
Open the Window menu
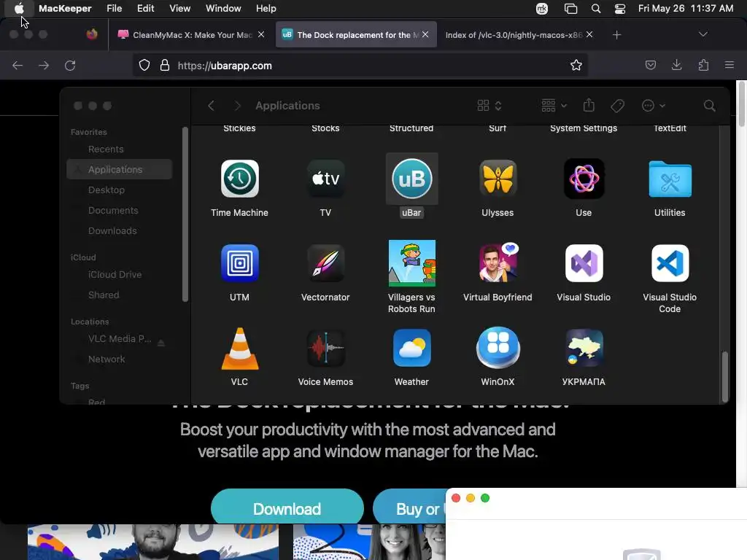[x=223, y=9]
